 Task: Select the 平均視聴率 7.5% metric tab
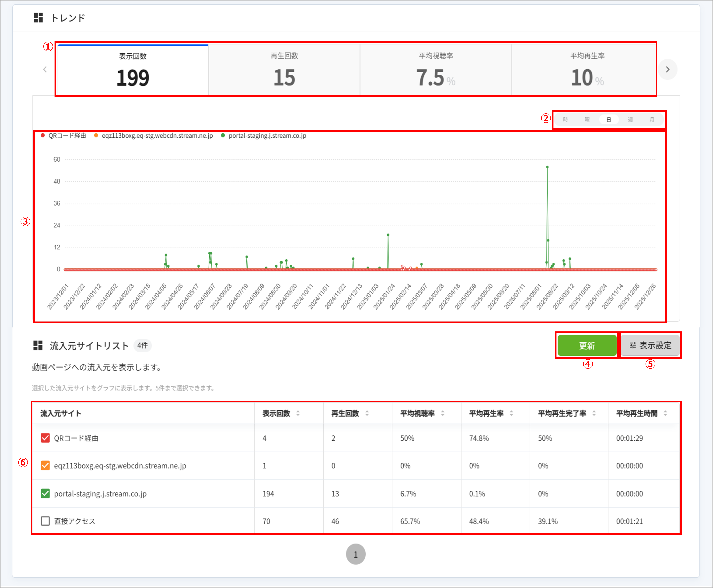tap(436, 70)
